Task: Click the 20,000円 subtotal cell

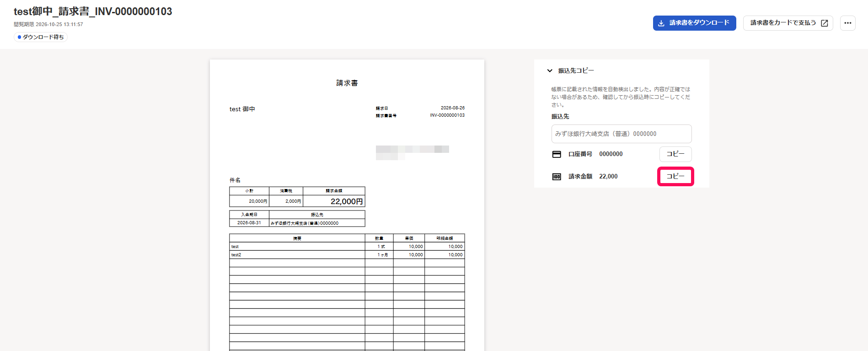Action: click(249, 201)
